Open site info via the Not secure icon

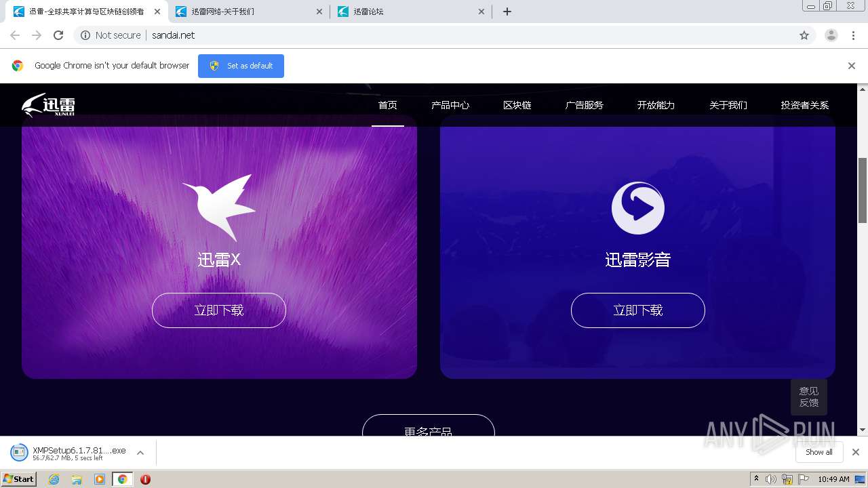pos(85,35)
